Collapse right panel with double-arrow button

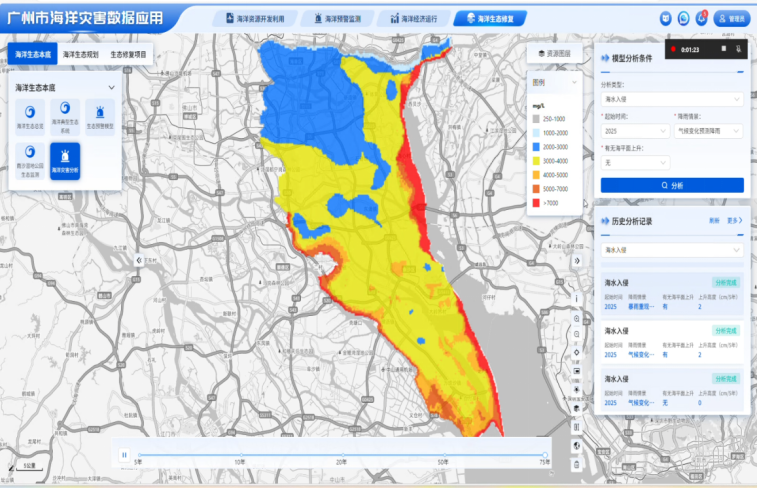point(577,260)
